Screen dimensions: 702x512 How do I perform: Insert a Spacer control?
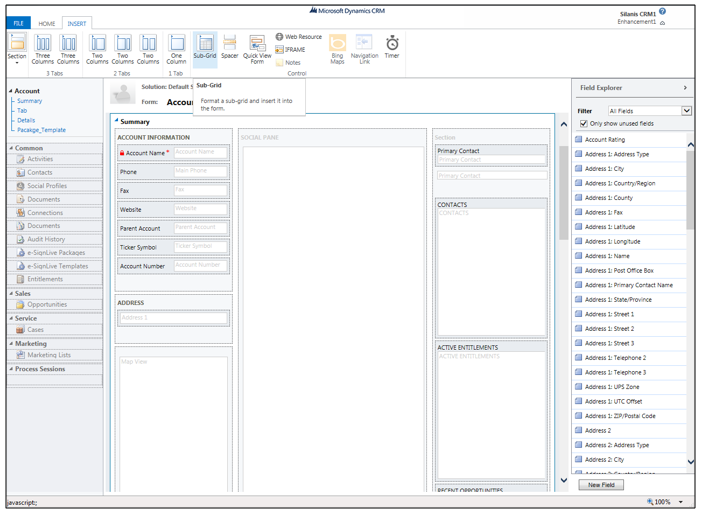click(229, 47)
